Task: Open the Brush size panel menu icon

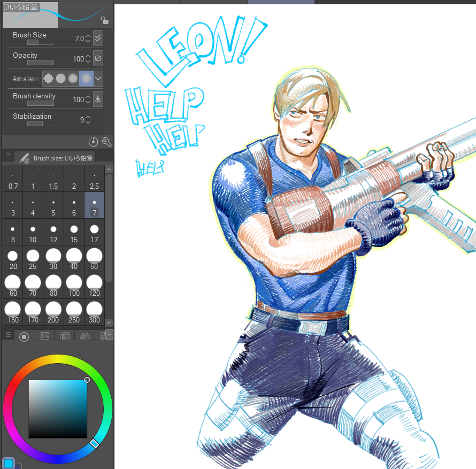Action: click(x=8, y=156)
